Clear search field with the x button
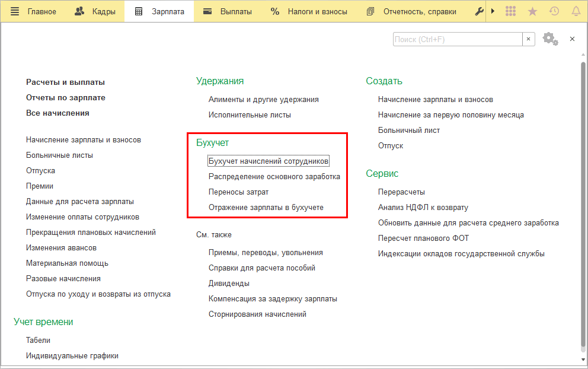 pyautogui.click(x=529, y=39)
